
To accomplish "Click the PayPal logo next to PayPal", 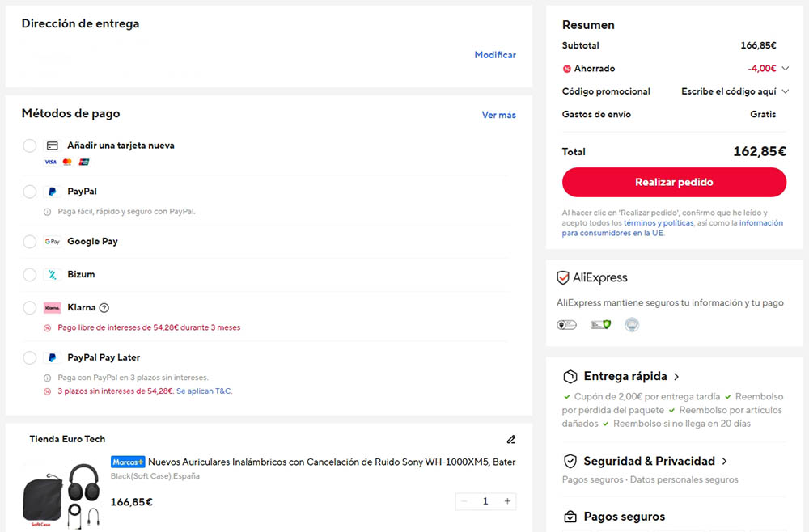I will point(52,192).
